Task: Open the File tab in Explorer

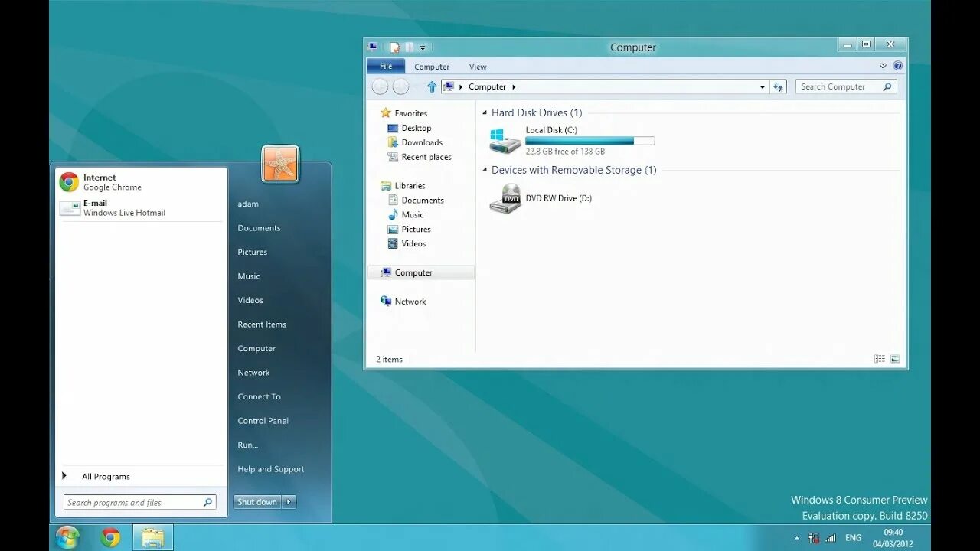Action: click(x=386, y=67)
